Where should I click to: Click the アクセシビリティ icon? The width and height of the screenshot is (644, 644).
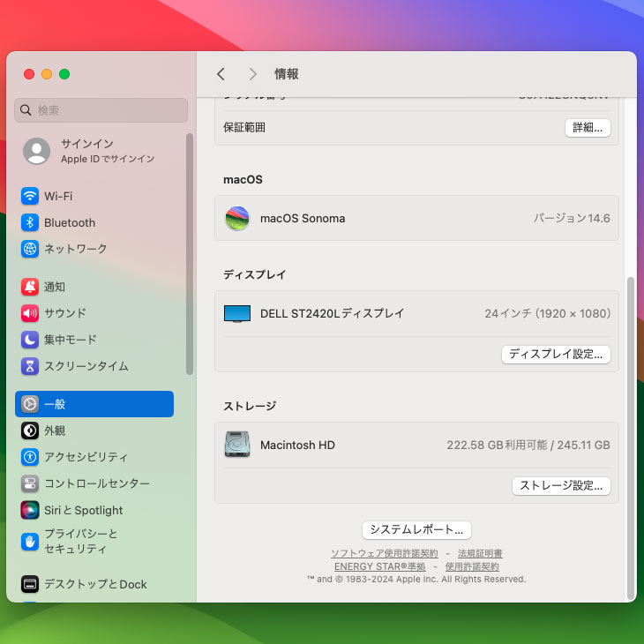(x=30, y=457)
